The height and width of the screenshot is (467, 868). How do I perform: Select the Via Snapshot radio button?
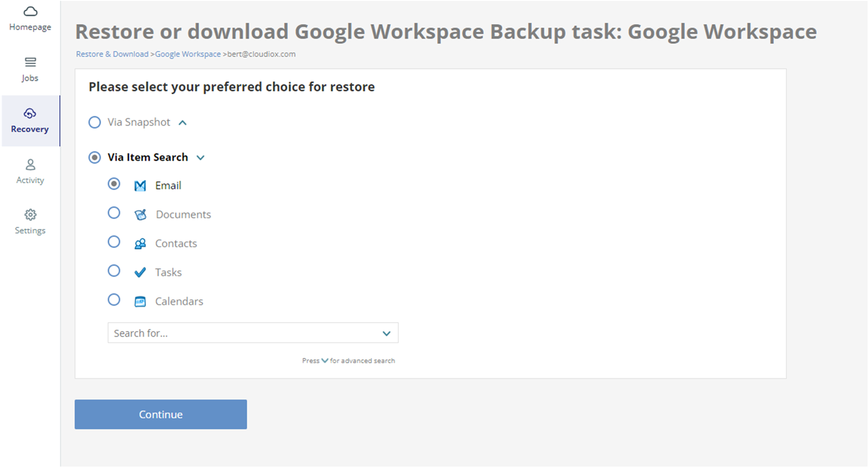[94, 122]
